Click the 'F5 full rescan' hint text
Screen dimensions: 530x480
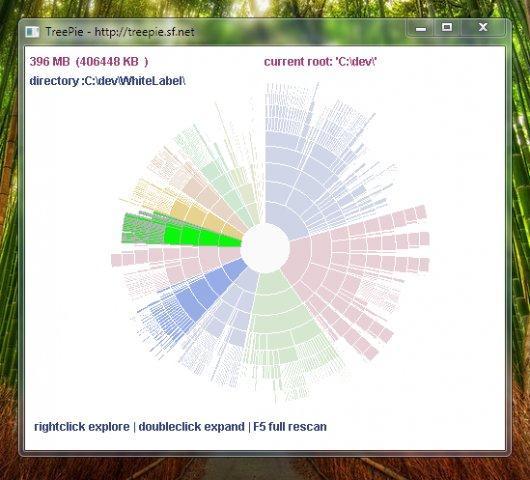click(290, 427)
